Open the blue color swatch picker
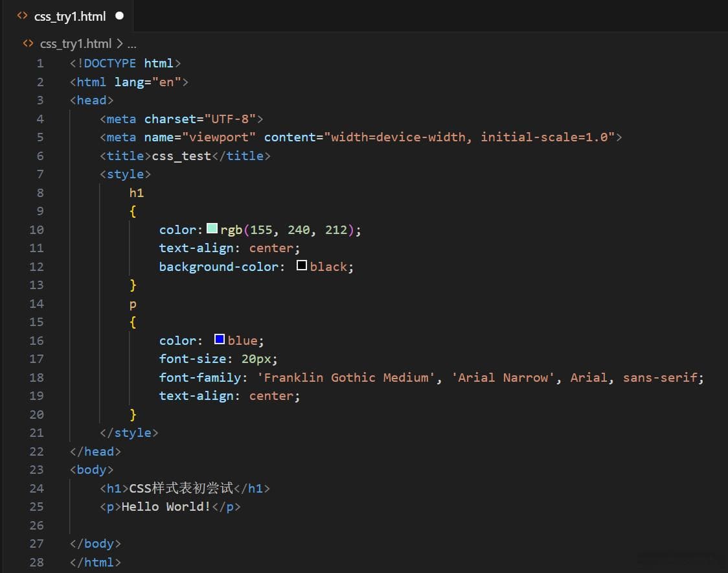The height and width of the screenshot is (573, 728). [220, 339]
